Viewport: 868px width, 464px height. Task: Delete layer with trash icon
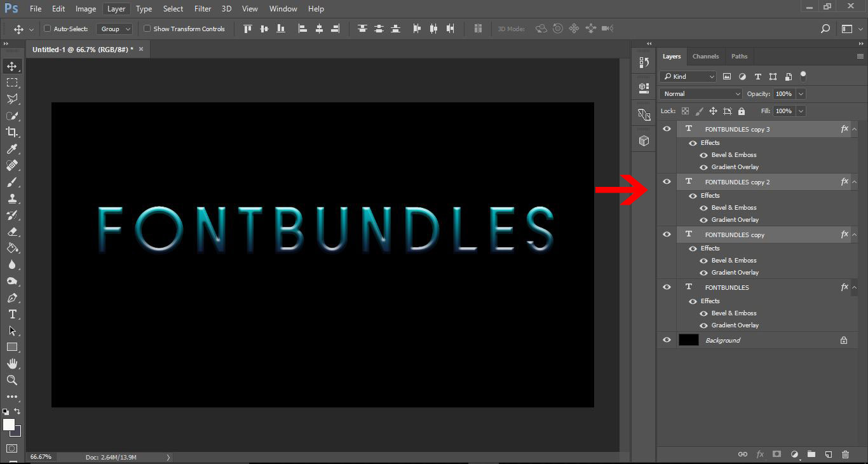[x=845, y=454]
